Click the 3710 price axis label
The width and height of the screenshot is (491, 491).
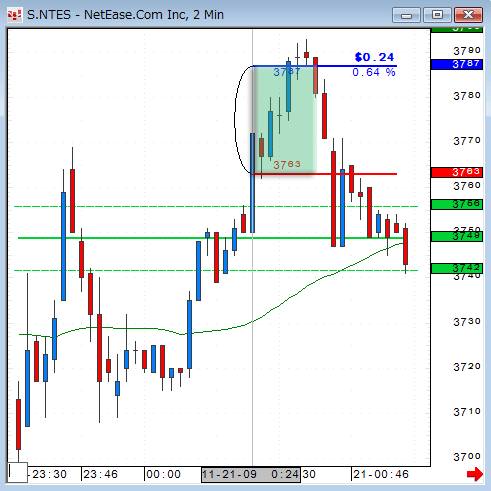467,412
